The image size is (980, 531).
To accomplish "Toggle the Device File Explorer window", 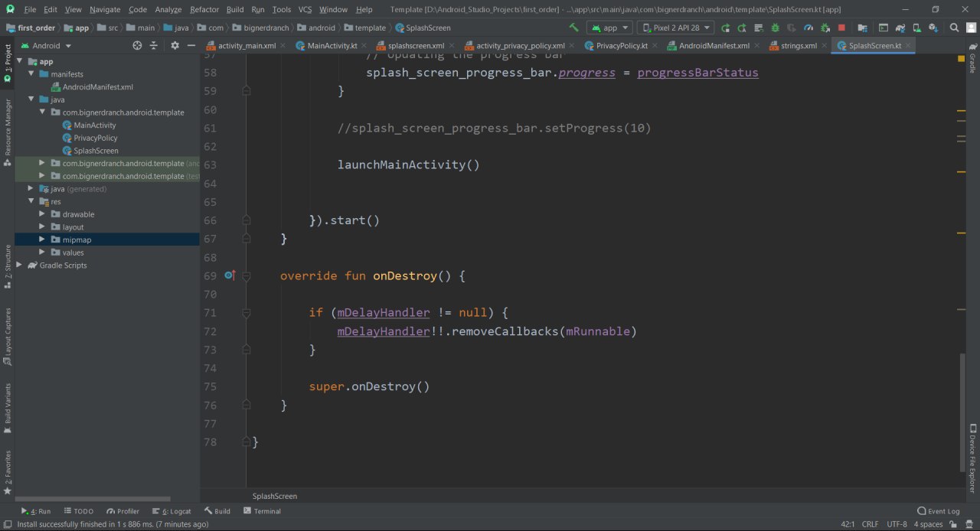I will [972, 458].
